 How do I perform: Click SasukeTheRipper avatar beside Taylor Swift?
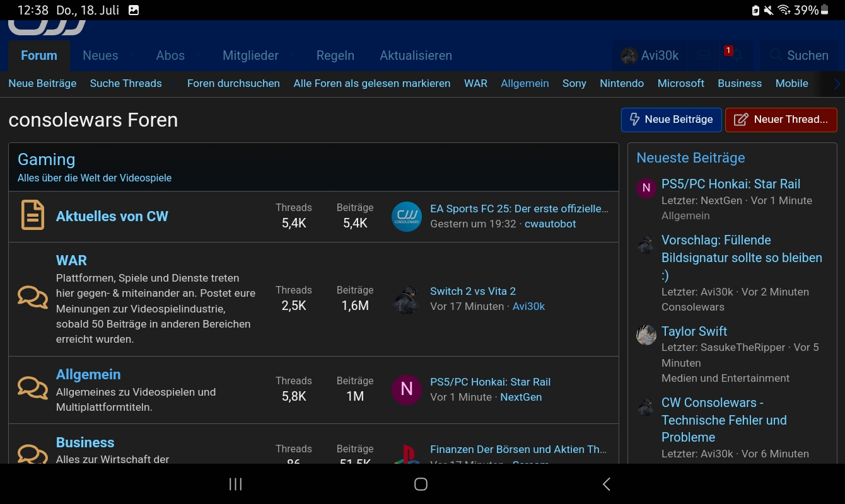(646, 335)
